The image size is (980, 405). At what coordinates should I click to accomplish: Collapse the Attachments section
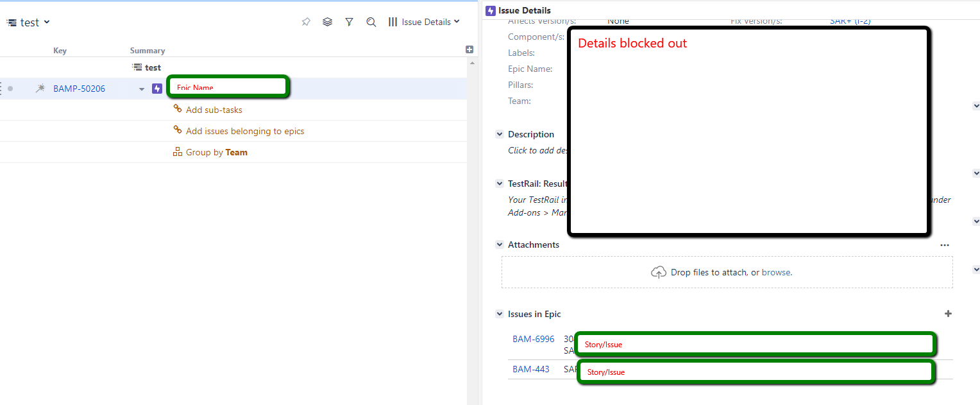[x=500, y=245]
